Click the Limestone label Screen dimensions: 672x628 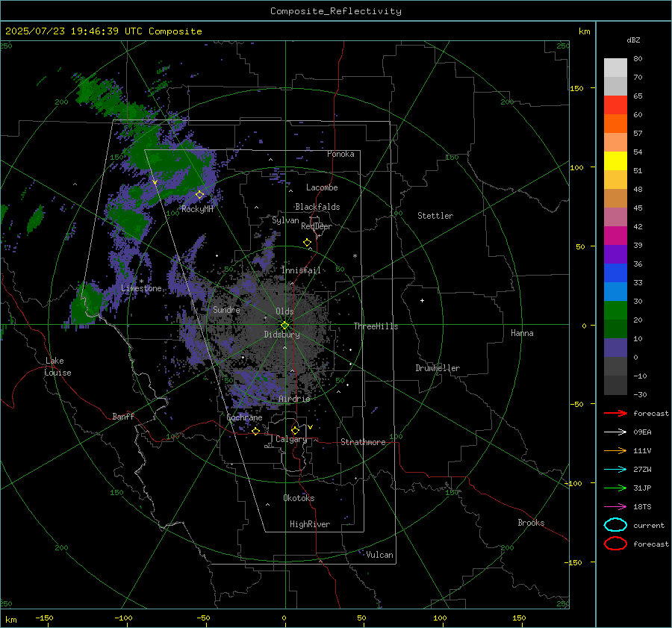(141, 288)
